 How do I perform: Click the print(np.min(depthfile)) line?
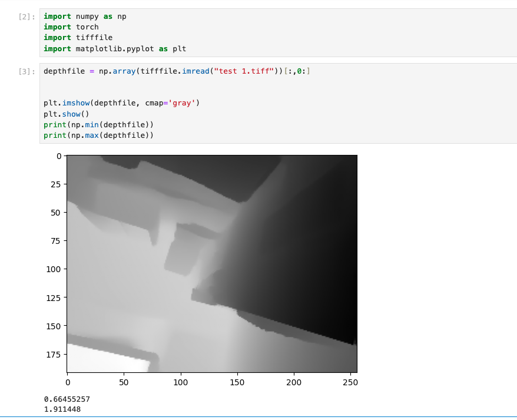[x=98, y=125]
